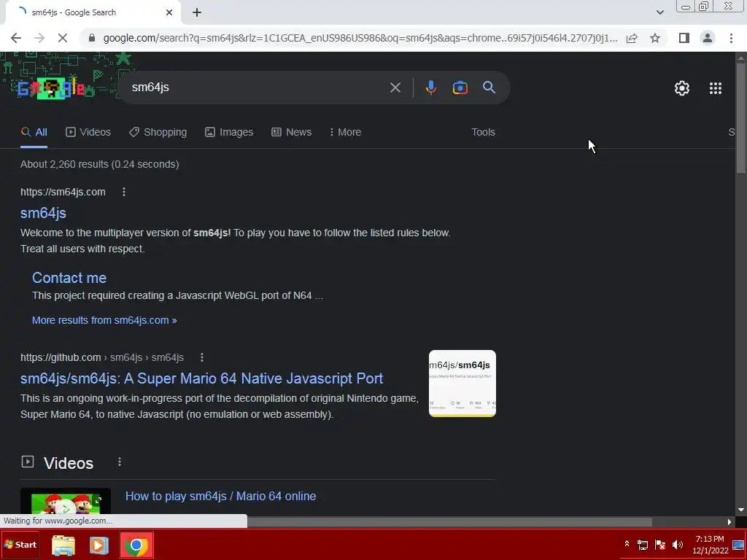The image size is (747, 560).
Task: Click the Mario video thumbnail
Action: click(x=66, y=501)
